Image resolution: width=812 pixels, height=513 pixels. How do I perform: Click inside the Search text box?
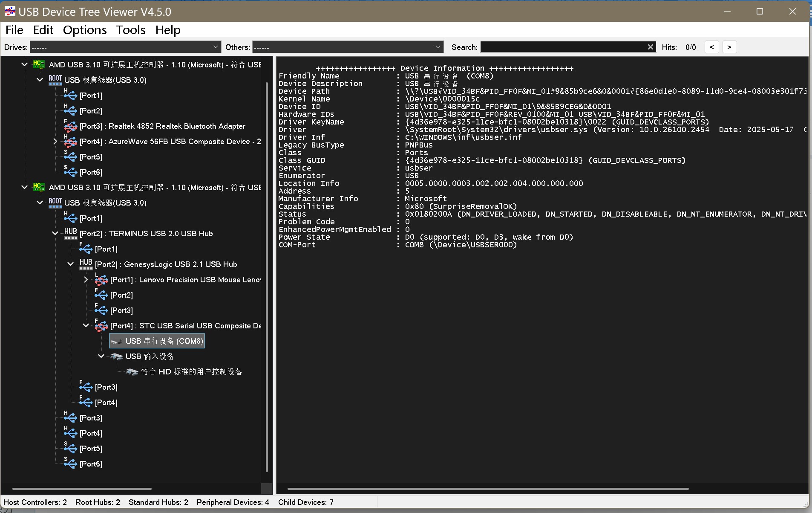click(563, 47)
